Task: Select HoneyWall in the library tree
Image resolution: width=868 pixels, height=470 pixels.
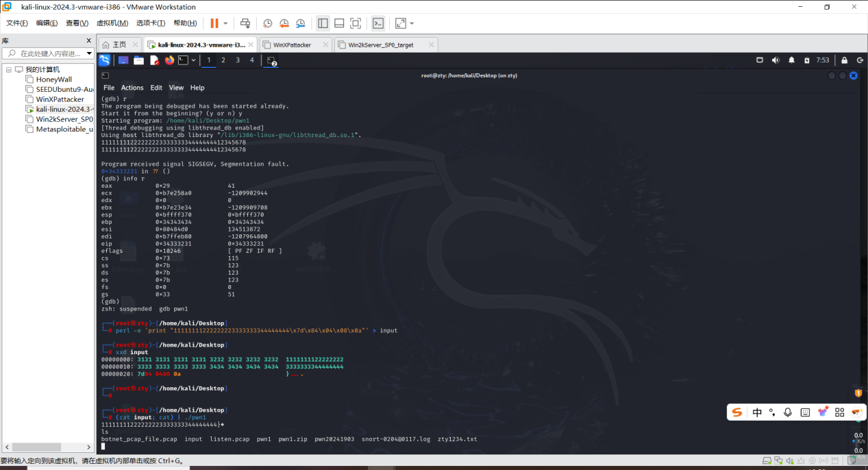Action: click(x=53, y=79)
